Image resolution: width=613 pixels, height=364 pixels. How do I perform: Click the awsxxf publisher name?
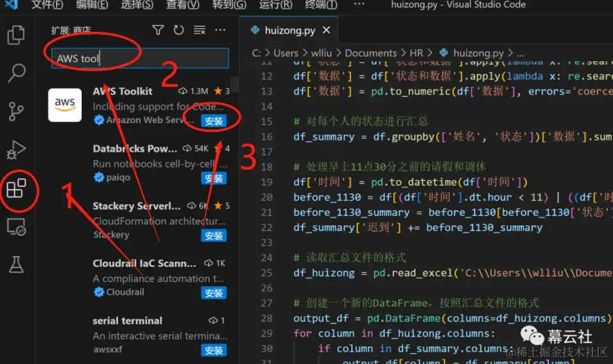point(107,349)
